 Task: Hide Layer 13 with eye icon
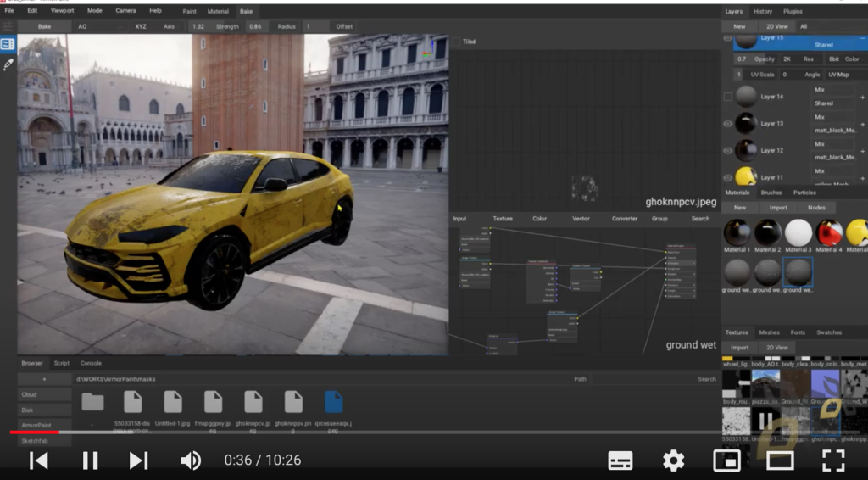point(727,124)
